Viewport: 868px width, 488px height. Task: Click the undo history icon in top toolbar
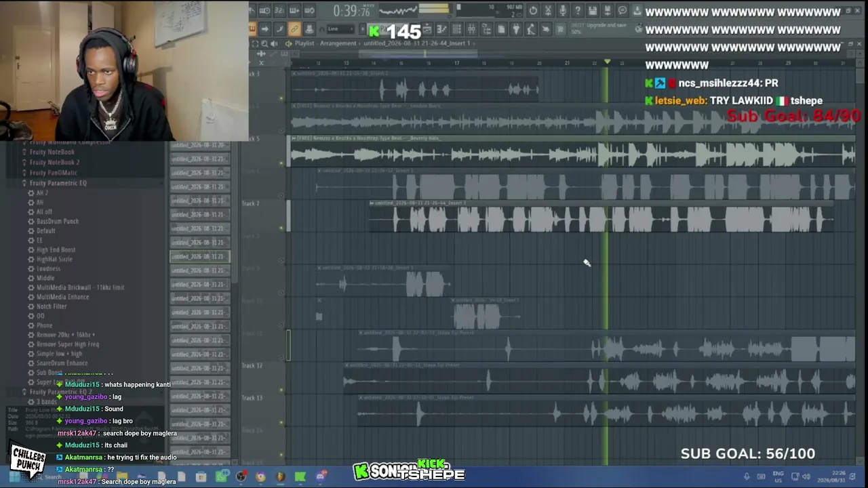coord(533,11)
